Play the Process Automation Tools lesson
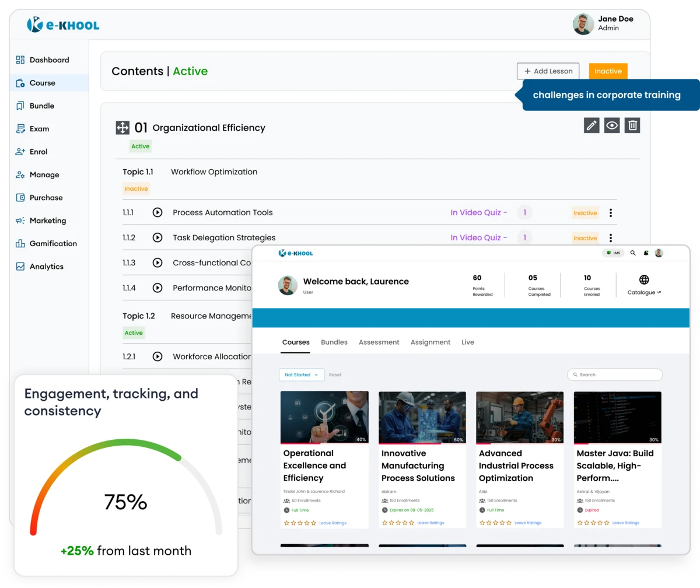Viewport: 700px width, 588px height. 157,212
